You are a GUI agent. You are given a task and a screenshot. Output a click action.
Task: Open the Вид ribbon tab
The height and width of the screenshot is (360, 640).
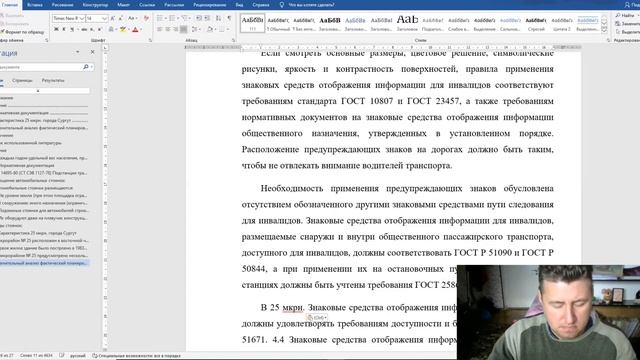(239, 5)
